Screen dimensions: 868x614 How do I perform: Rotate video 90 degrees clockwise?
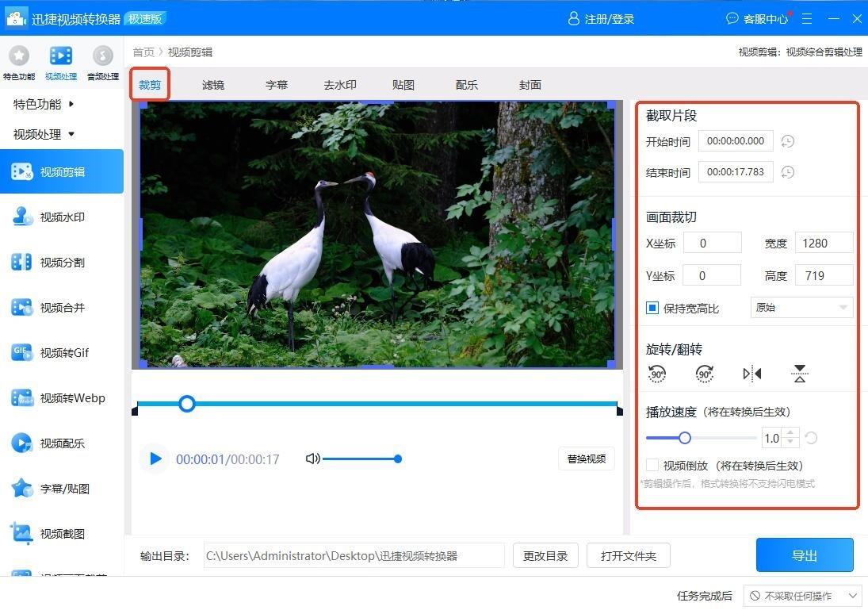[705, 374]
